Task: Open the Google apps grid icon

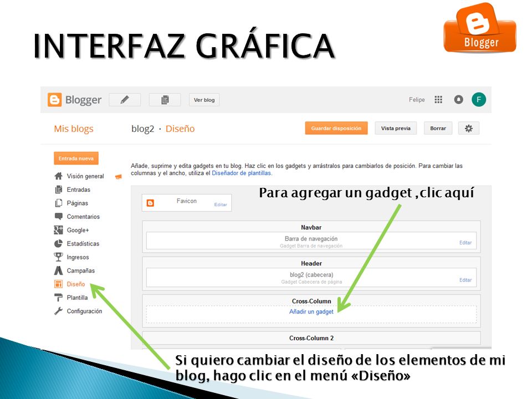Action: 438,99
